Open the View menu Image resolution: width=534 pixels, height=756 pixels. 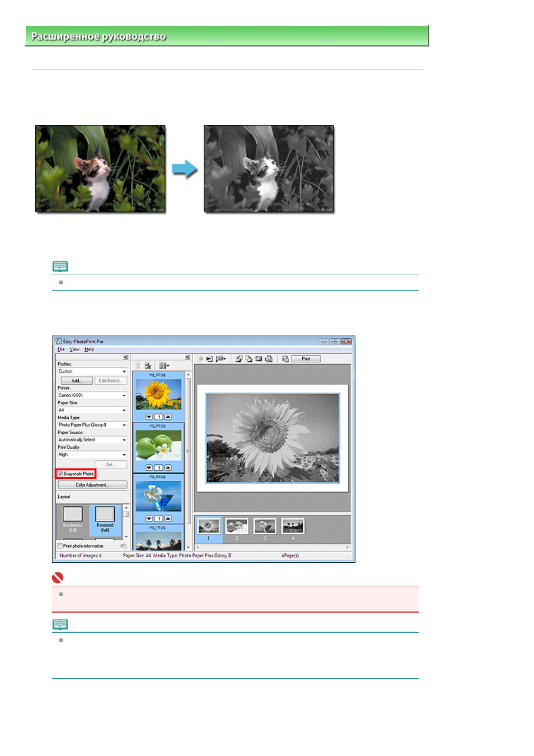click(x=74, y=349)
